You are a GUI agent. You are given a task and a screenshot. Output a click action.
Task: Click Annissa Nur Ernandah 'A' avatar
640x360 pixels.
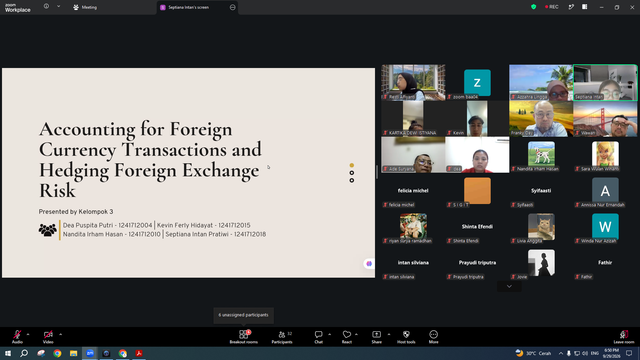605,190
